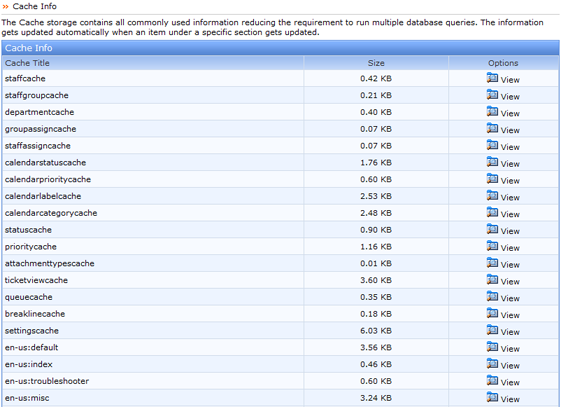Click the Cache Title column header
561x407 pixels.
click(27, 63)
